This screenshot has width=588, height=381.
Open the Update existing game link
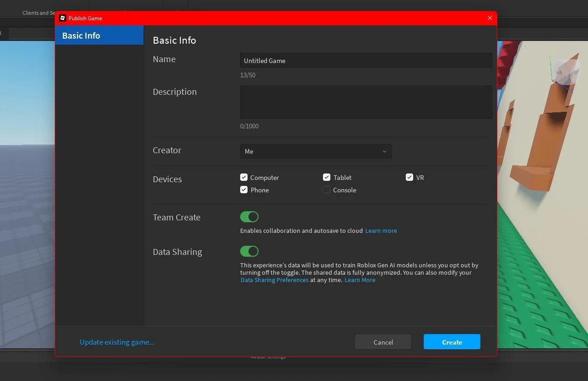coord(117,342)
